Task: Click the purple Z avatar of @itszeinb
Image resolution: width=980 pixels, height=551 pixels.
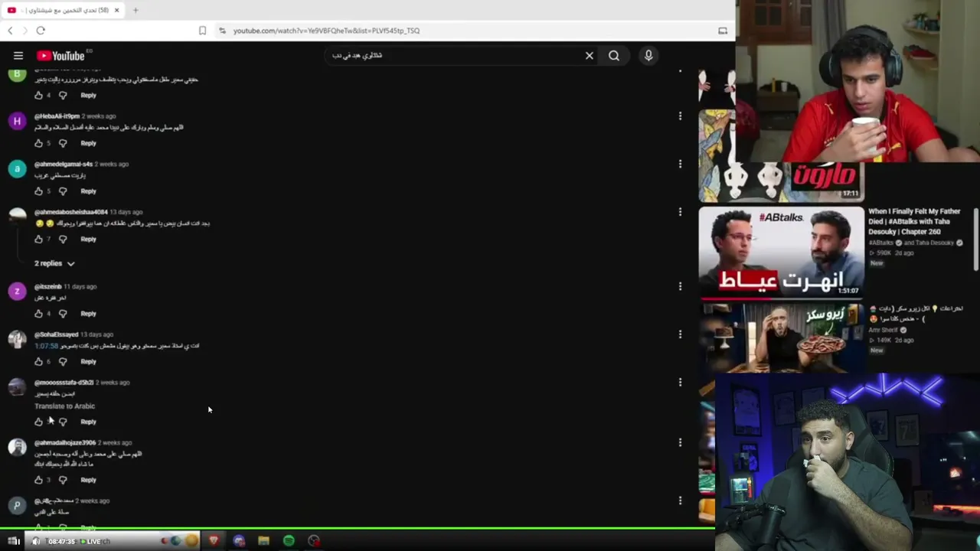Action: [x=17, y=292]
